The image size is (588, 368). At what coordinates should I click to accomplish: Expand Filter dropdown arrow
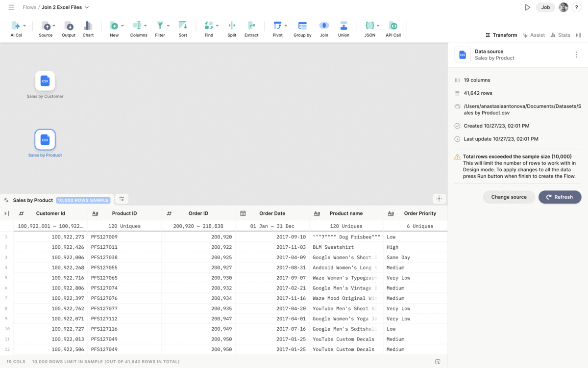(x=168, y=26)
